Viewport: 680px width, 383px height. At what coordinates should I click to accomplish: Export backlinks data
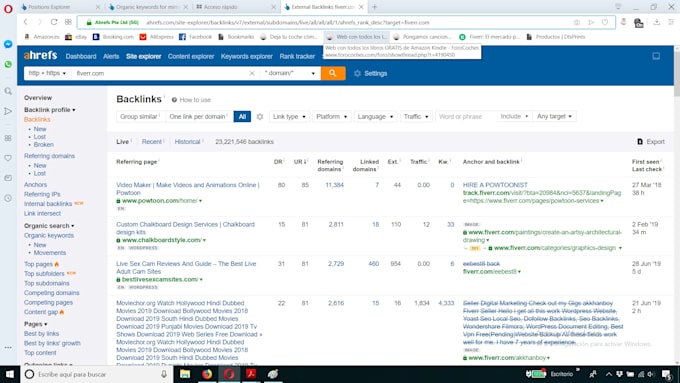click(x=651, y=141)
